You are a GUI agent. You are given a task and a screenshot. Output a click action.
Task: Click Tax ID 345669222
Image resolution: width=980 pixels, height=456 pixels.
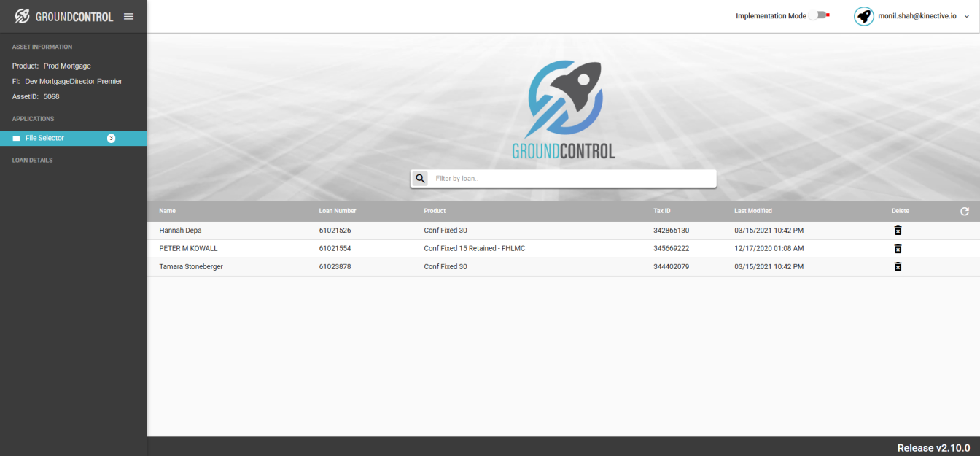pyautogui.click(x=672, y=249)
